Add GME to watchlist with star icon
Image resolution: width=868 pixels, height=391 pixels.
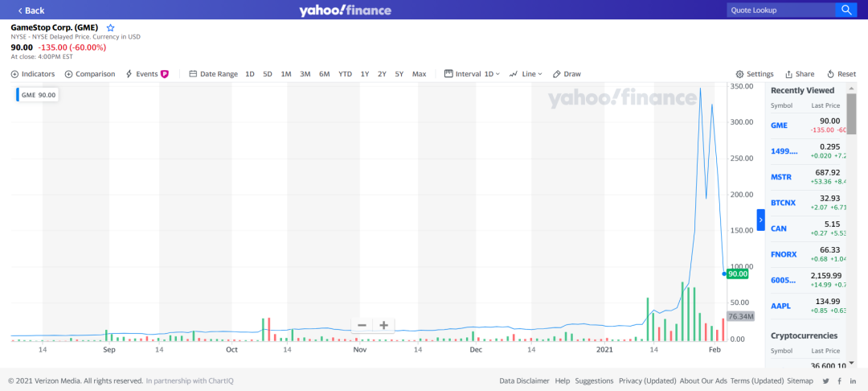(110, 27)
